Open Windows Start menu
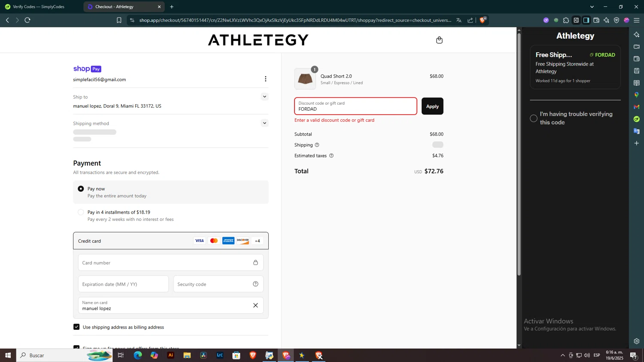The width and height of the screenshot is (644, 362). coord(8,355)
